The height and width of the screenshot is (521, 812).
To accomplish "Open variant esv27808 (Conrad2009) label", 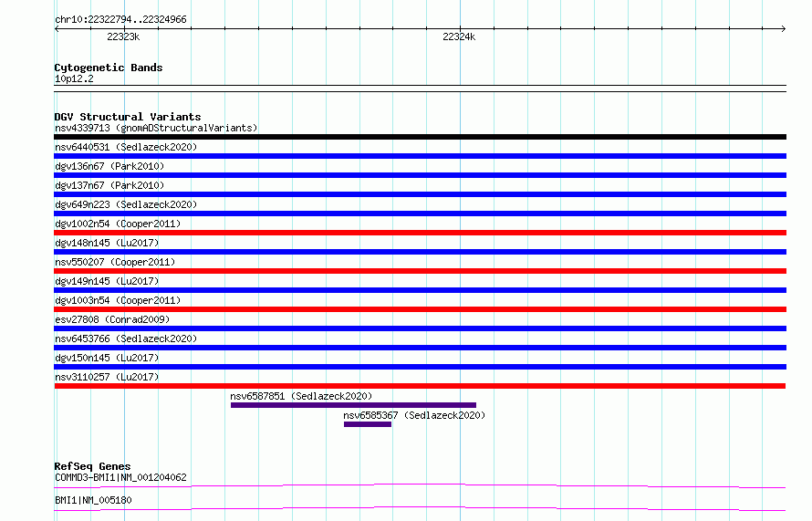I will (x=112, y=319).
